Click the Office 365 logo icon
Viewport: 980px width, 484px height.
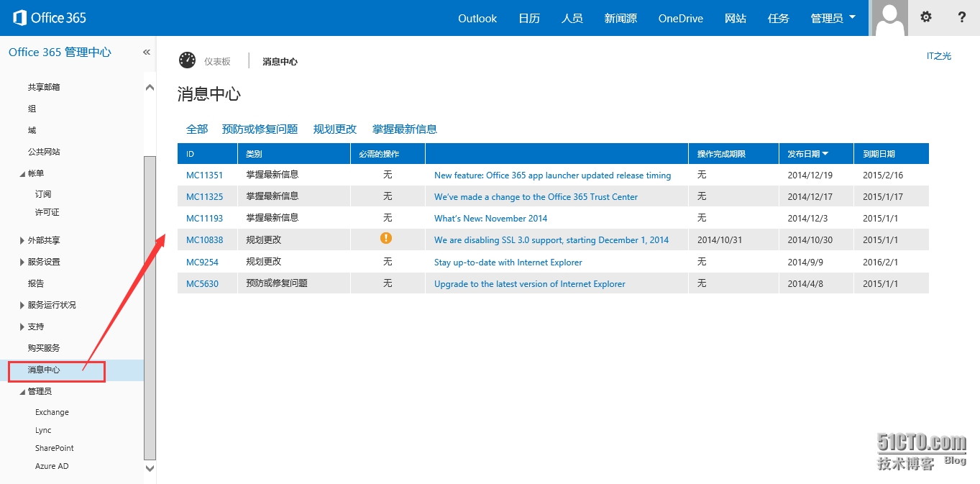20,18
